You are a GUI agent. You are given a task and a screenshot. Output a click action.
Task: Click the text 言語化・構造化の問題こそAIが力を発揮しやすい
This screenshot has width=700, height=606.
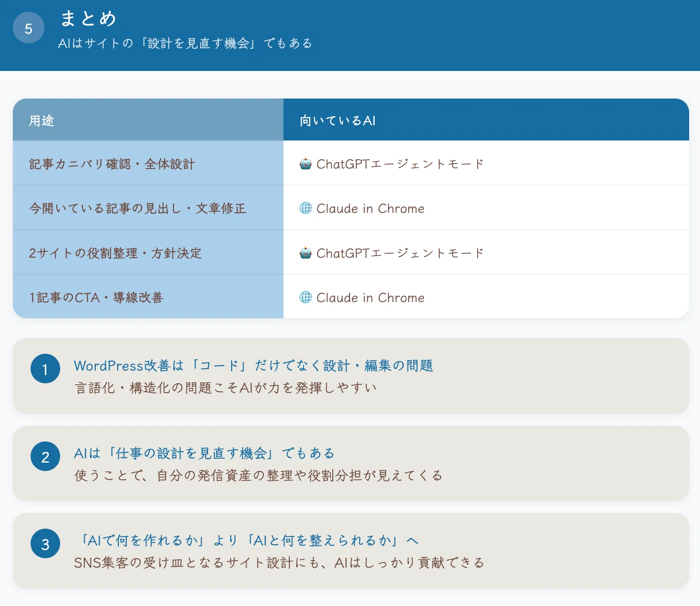point(226,388)
